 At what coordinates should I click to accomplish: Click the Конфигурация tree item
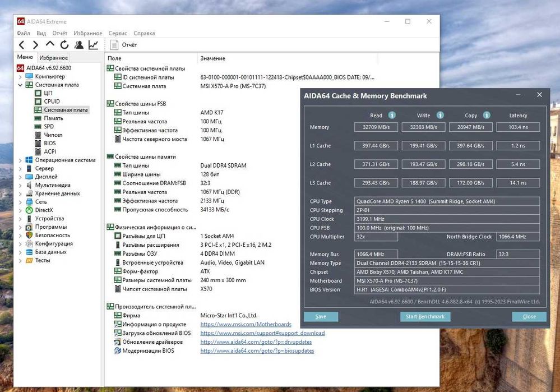click(x=54, y=244)
